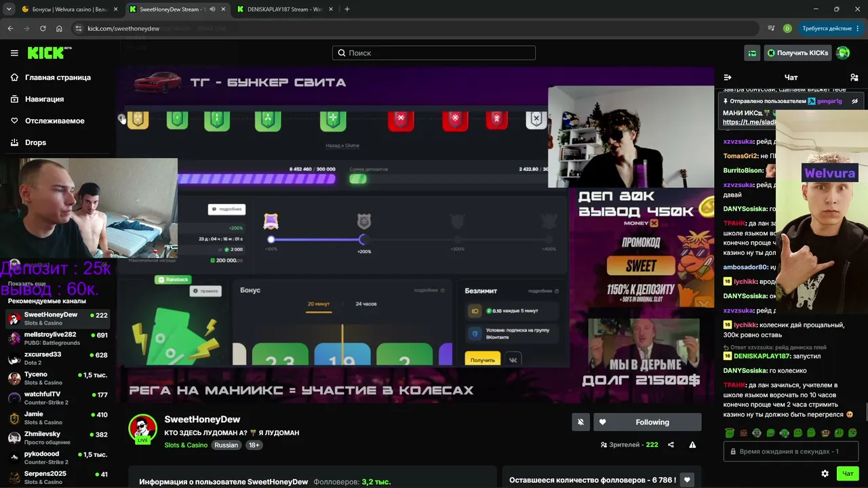Collapse the chat panel with the arrow icon
Viewport: 868px width, 488px height.
728,77
